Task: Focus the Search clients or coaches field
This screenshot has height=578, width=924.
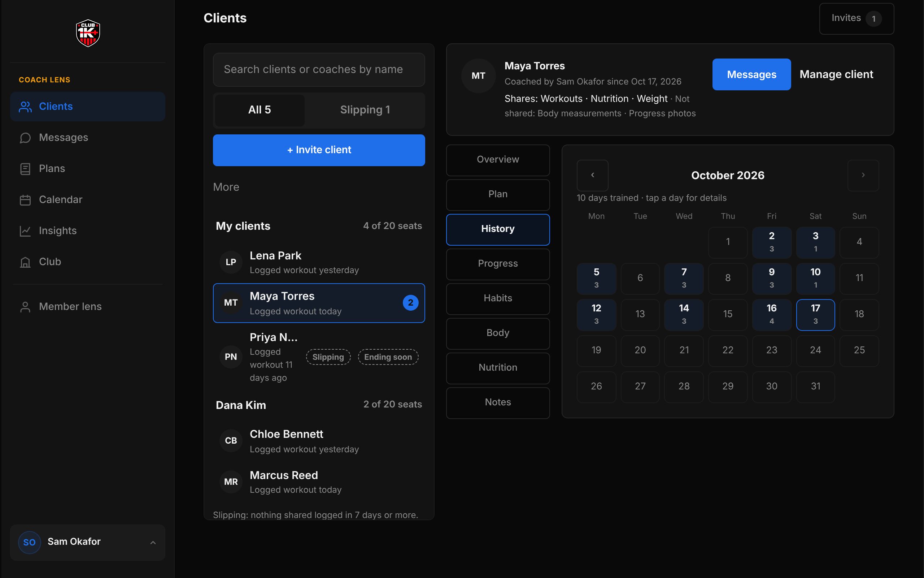Action: [x=319, y=70]
